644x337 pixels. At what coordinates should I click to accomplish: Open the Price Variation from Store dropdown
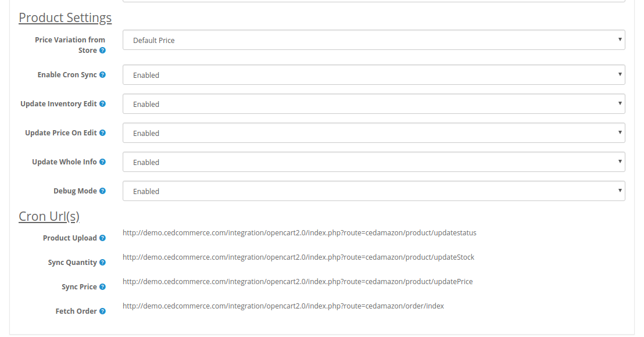(374, 40)
